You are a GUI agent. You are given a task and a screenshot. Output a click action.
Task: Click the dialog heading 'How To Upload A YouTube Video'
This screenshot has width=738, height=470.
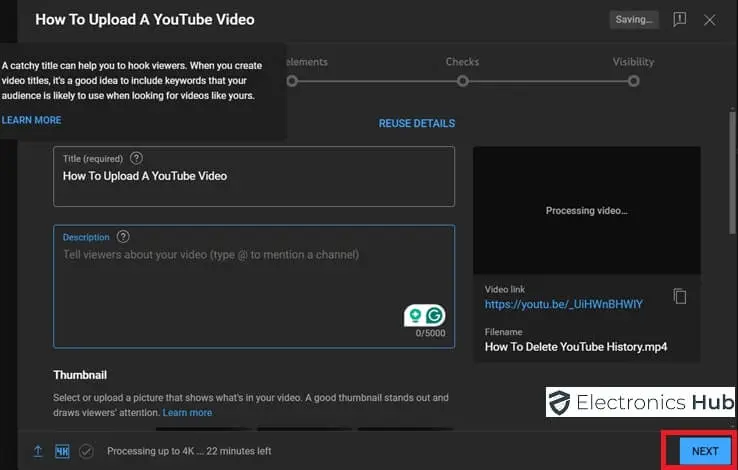(x=145, y=19)
